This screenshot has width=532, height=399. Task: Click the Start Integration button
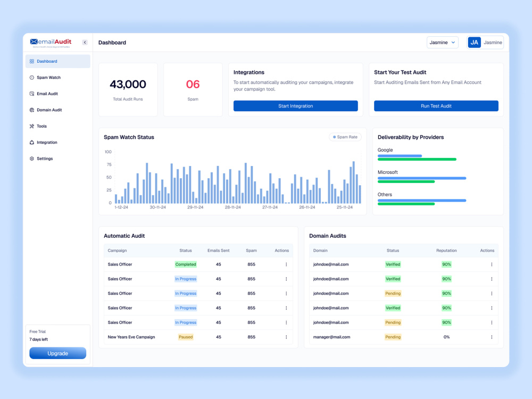(295, 106)
